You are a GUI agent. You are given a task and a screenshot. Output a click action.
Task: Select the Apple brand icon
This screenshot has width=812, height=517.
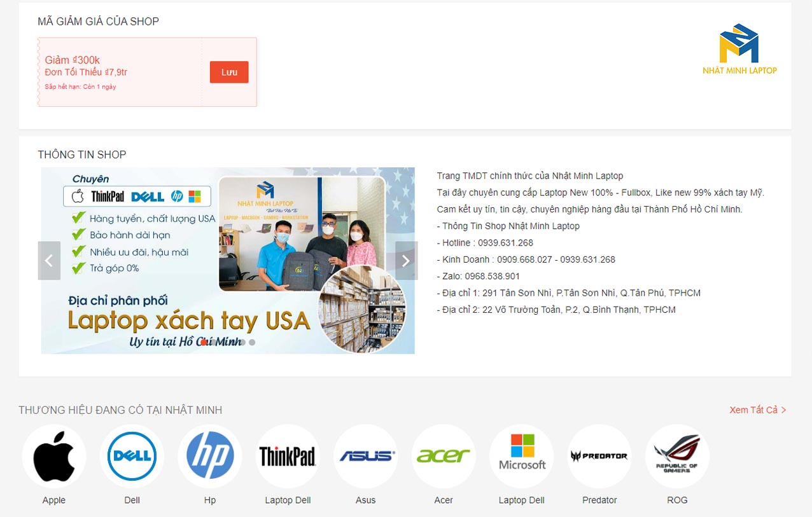tap(54, 456)
